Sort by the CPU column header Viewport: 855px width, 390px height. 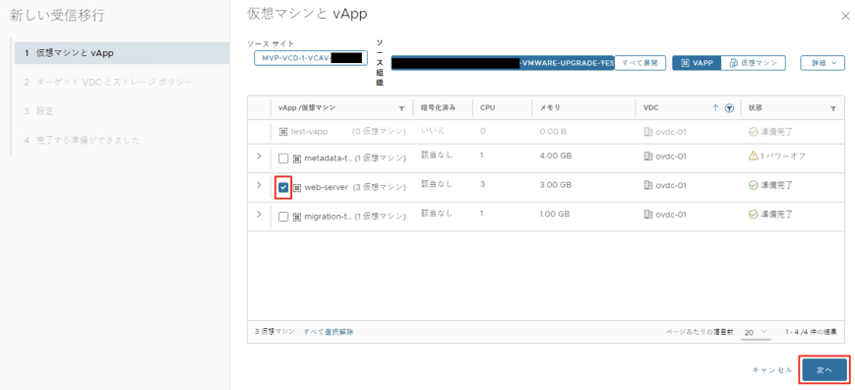pyautogui.click(x=487, y=108)
